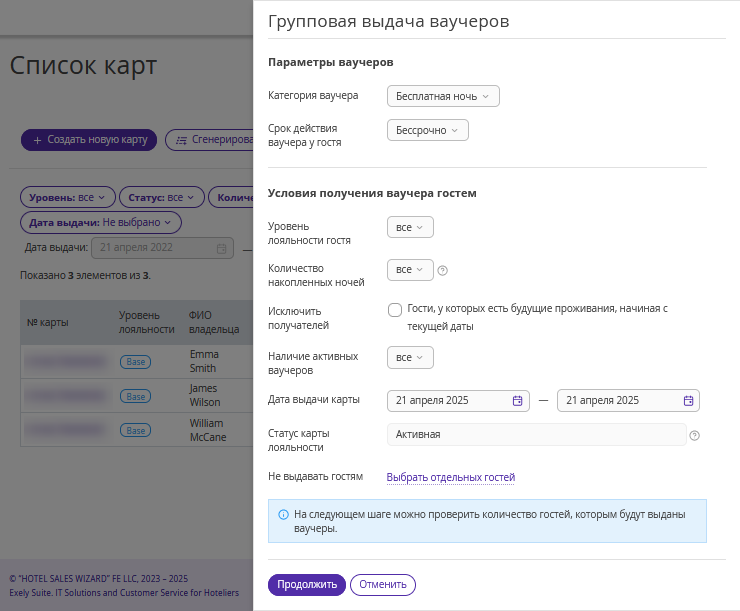
Task: Click the info icon in blue notice
Action: [283, 514]
